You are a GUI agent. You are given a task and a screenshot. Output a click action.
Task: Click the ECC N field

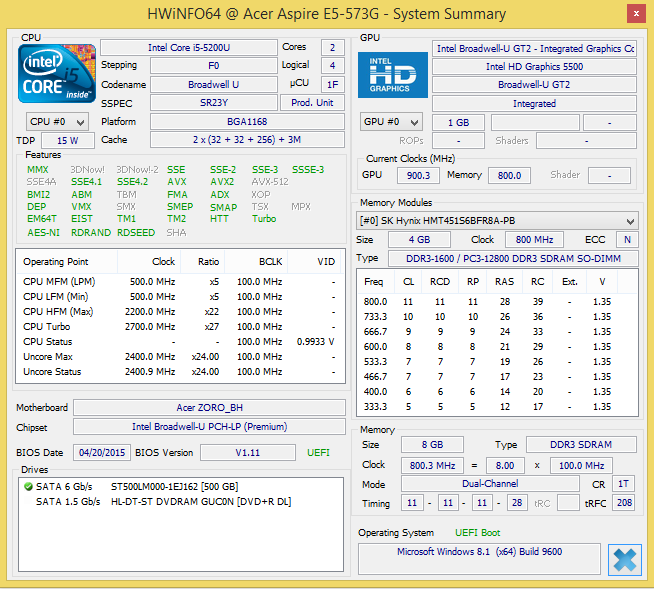[x=627, y=239]
